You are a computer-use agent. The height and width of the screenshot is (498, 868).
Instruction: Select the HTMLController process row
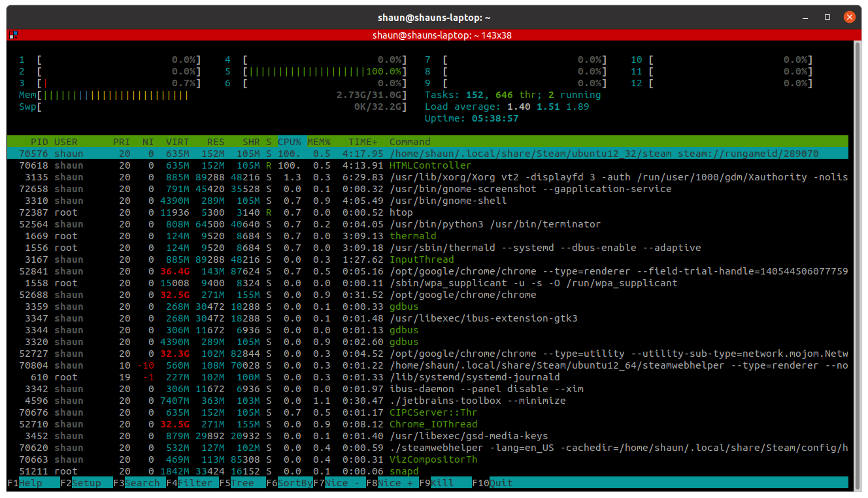click(x=427, y=165)
